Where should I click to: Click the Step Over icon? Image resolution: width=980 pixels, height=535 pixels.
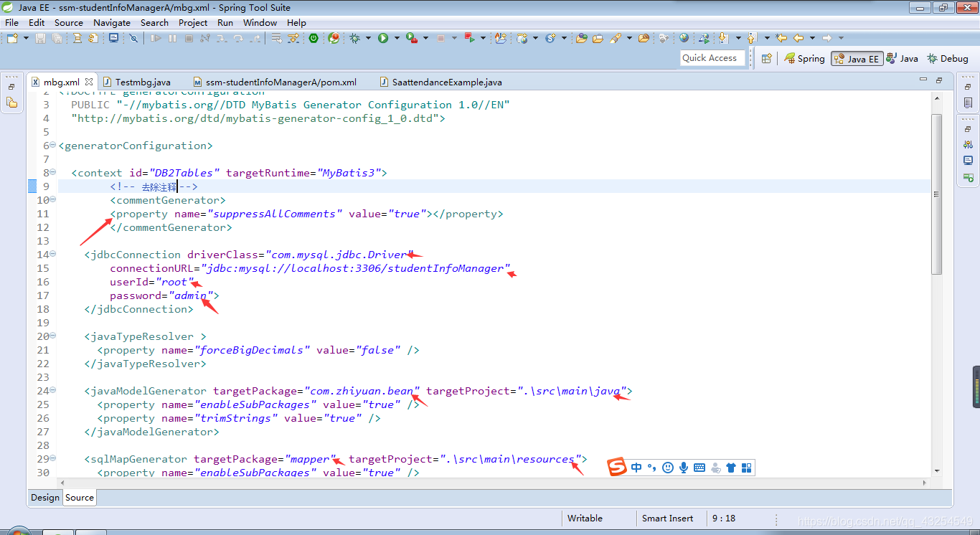coord(238,38)
